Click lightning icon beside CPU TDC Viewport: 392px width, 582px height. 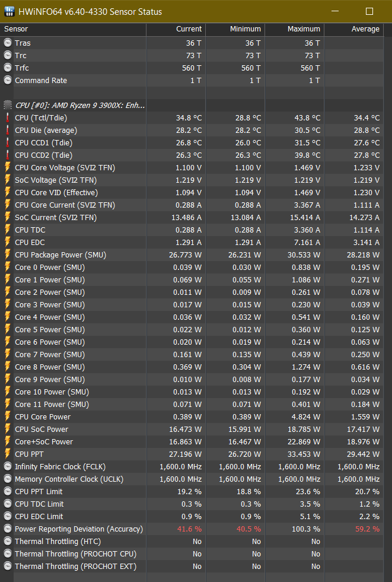tap(8, 230)
